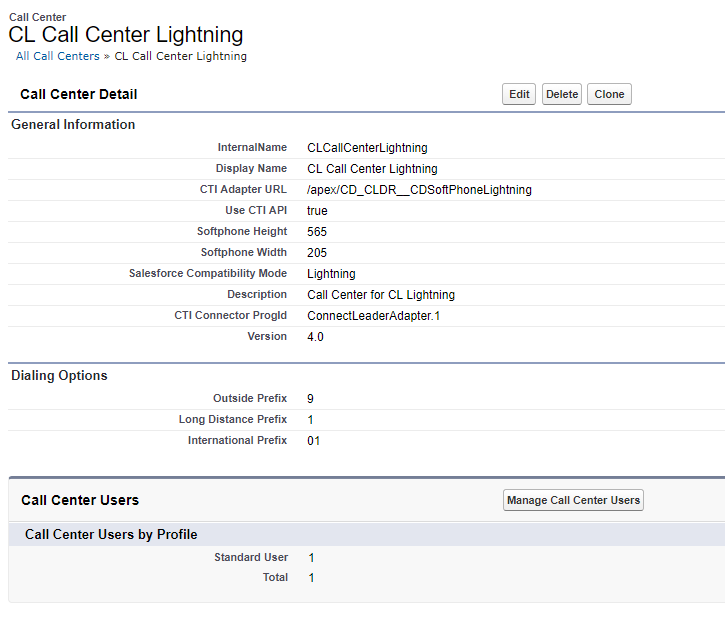
Task: Click breadcrumb text CL Call Center Lightning
Action: coord(180,56)
